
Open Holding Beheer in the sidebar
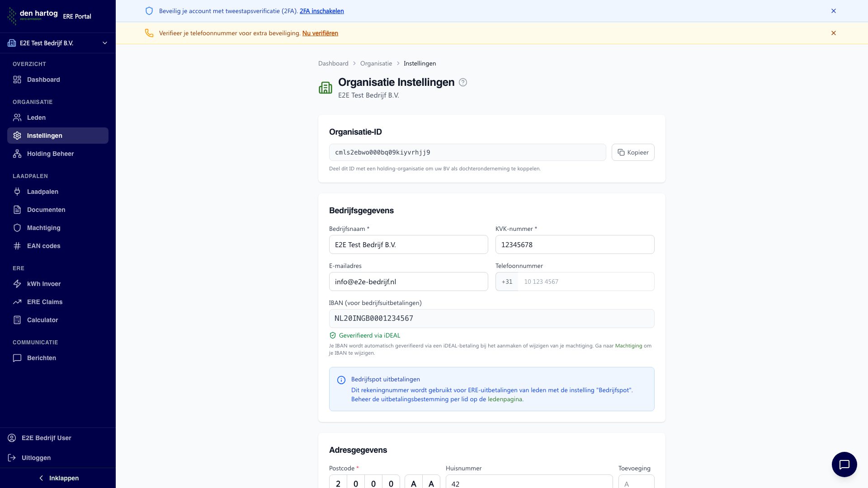pos(50,154)
